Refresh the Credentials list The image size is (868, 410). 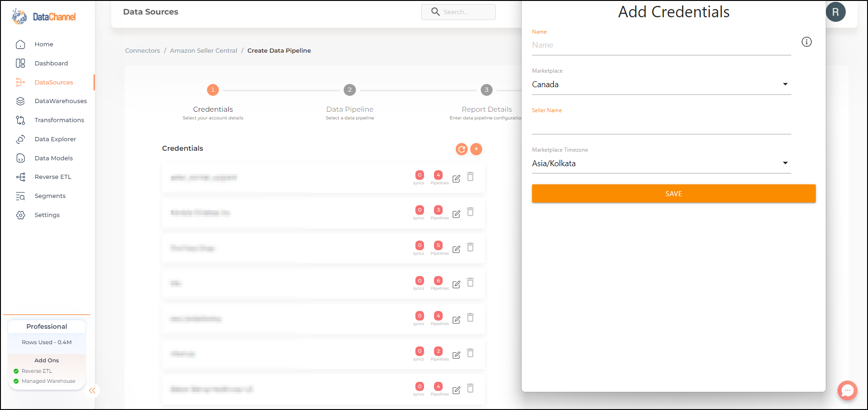tap(462, 149)
